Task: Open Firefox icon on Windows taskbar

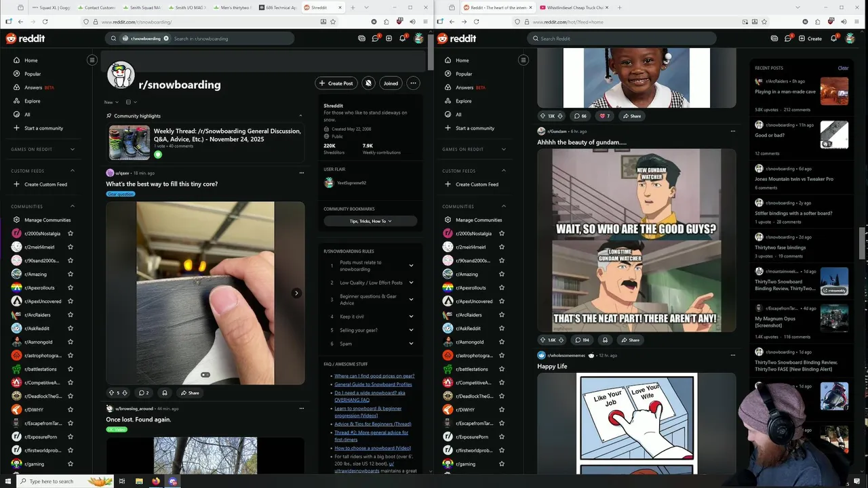Action: pos(156,481)
